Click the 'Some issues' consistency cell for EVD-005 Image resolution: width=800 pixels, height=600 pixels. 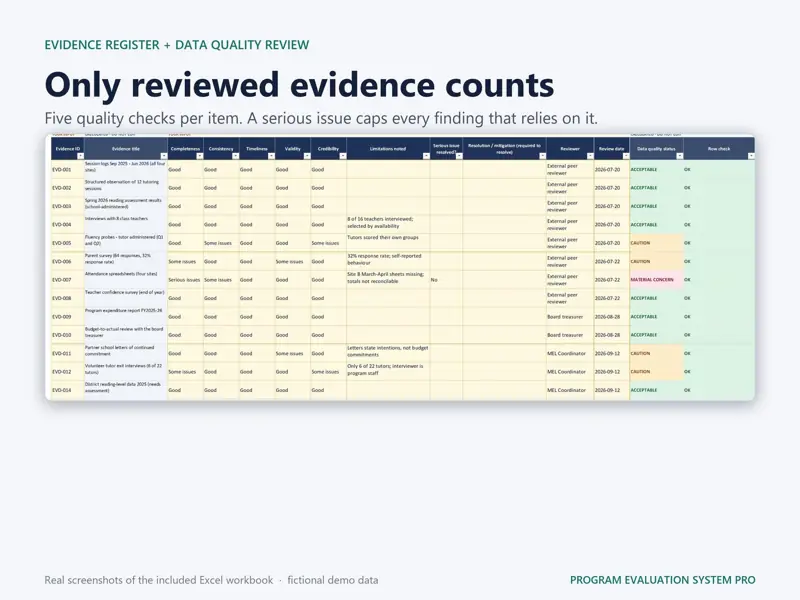(221, 243)
